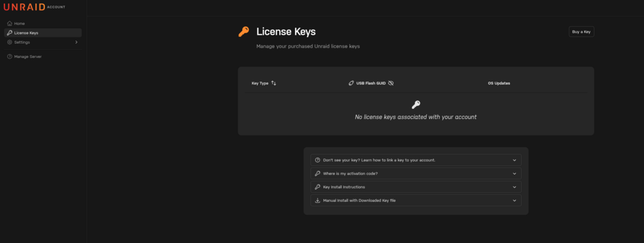The image size is (644, 243).
Task: Click the Settings gear icon in sidebar
Action: [10, 42]
